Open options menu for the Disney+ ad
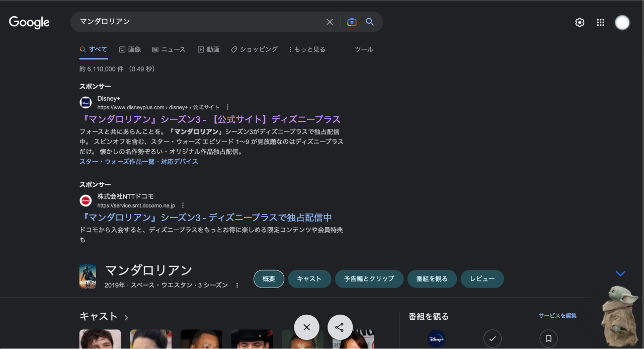The width and height of the screenshot is (644, 349). click(228, 107)
